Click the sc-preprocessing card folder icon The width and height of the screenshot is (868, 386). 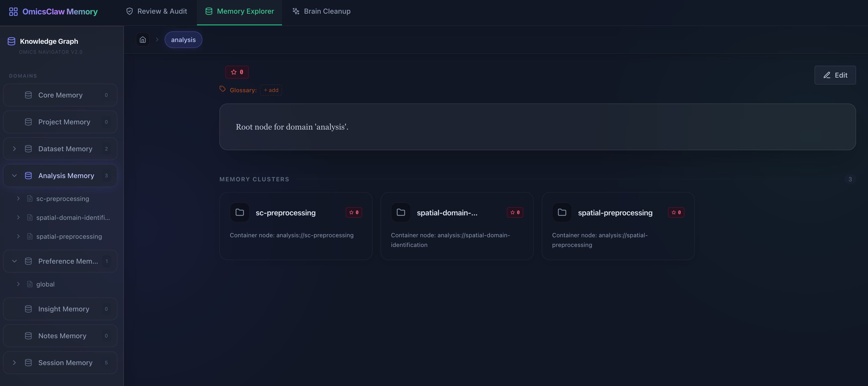(x=240, y=213)
